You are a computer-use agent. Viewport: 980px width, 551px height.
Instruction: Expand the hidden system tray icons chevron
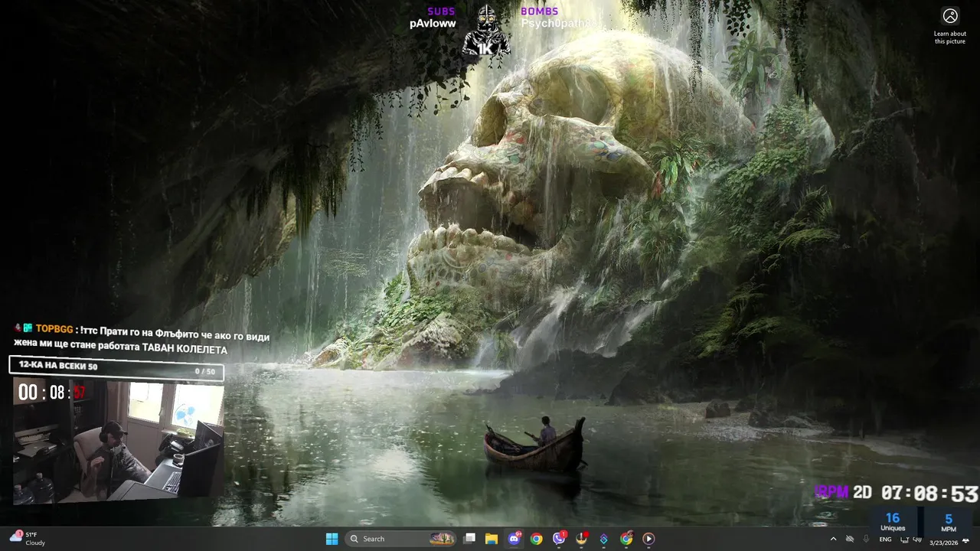coord(833,540)
